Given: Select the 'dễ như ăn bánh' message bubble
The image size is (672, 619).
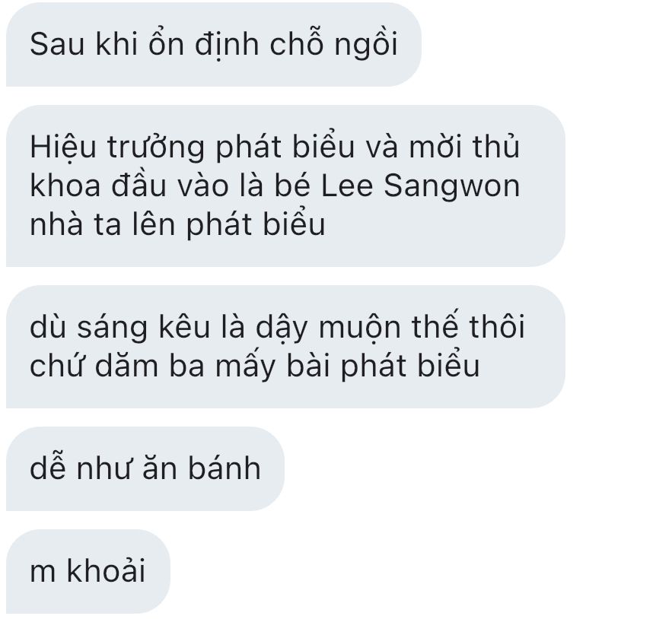Looking at the screenshot, I should pos(145,468).
